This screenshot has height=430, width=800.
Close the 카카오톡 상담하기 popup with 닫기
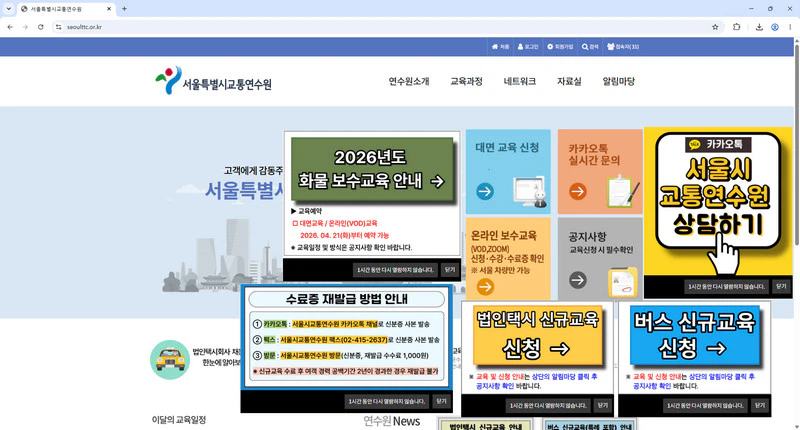pos(781,287)
